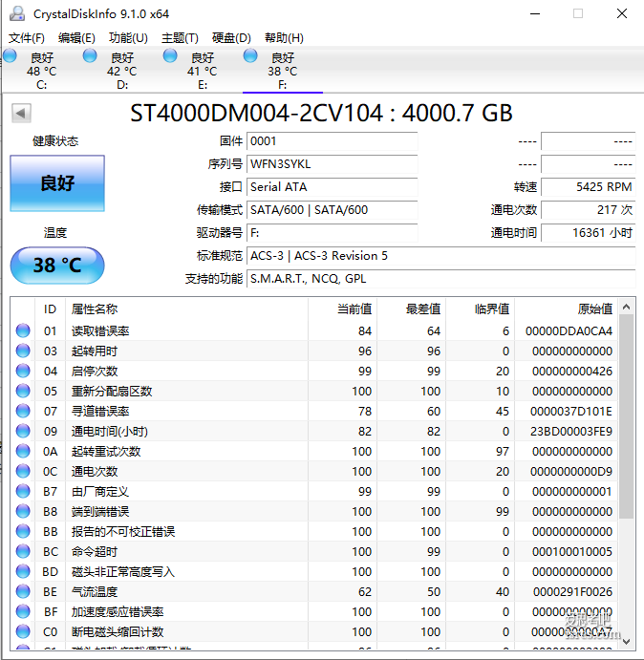Click the status icon of row 03 起转用时

pyautogui.click(x=23, y=351)
